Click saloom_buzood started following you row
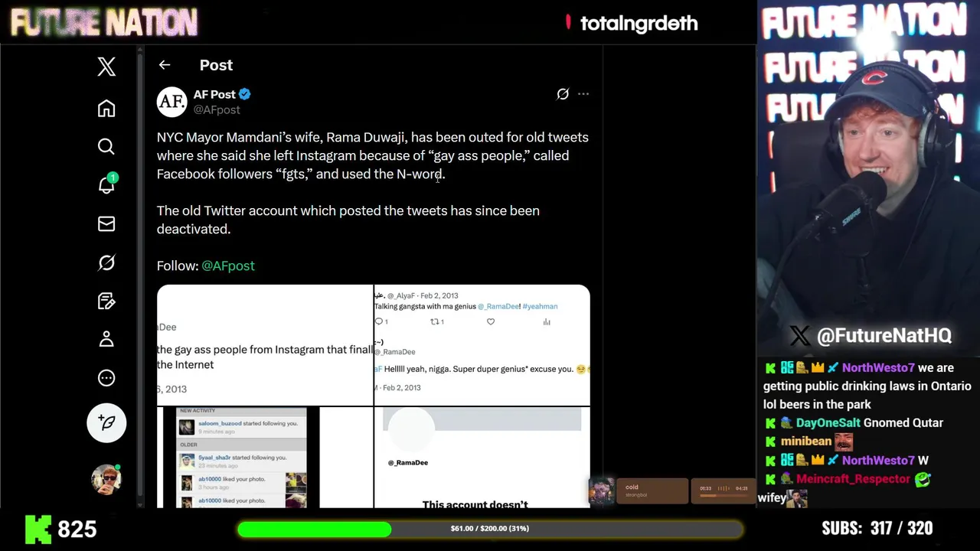The width and height of the screenshot is (980, 551). [x=243, y=426]
